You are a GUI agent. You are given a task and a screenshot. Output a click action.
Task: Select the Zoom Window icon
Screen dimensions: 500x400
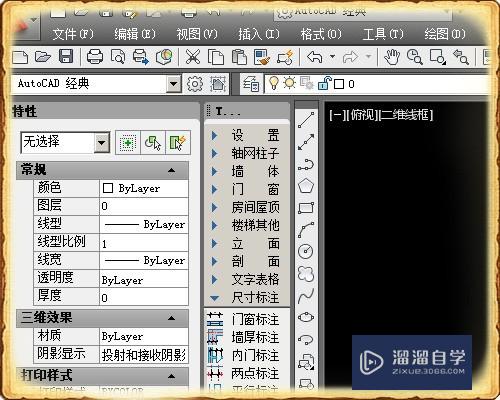point(437,57)
